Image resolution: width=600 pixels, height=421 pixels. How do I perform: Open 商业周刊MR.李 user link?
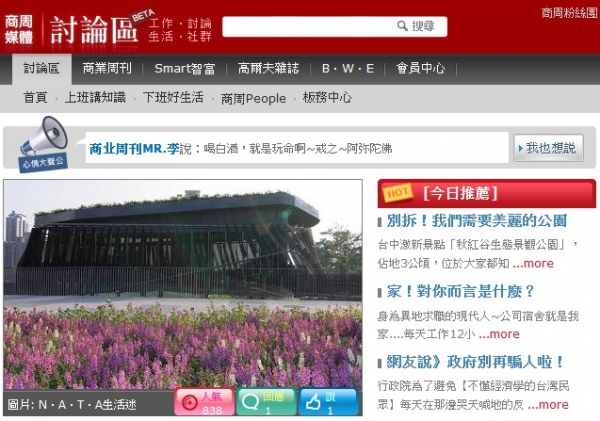click(134, 149)
